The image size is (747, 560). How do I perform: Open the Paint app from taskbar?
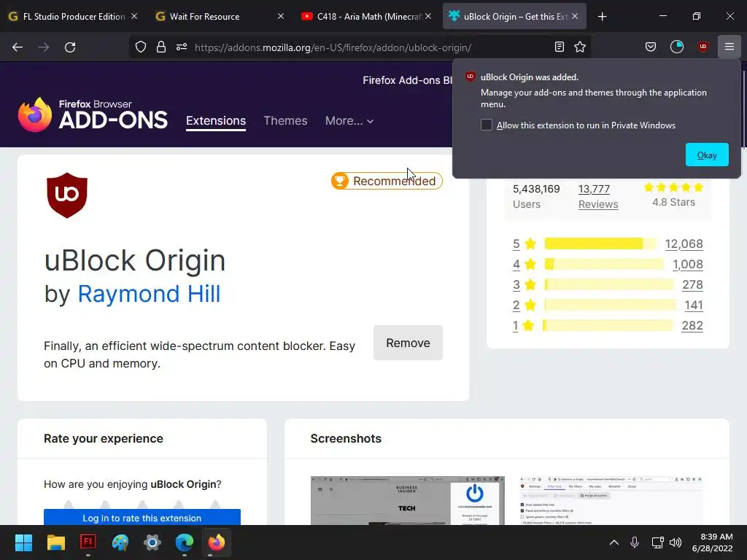[x=120, y=542]
